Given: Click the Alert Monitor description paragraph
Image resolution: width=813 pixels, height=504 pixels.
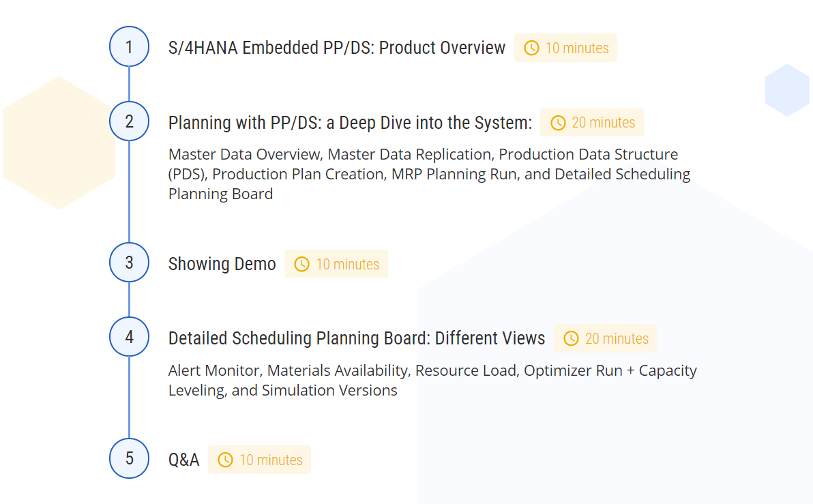Looking at the screenshot, I should pos(432,380).
